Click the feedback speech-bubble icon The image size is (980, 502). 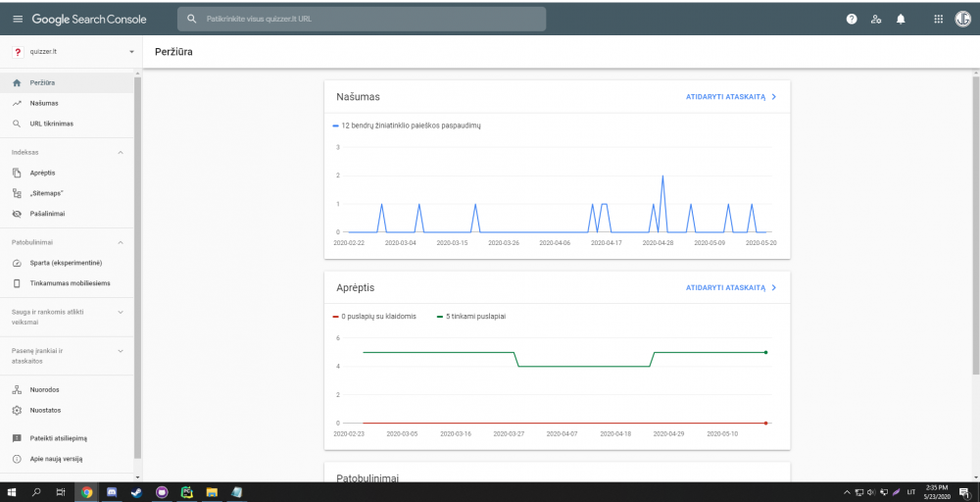click(18, 438)
